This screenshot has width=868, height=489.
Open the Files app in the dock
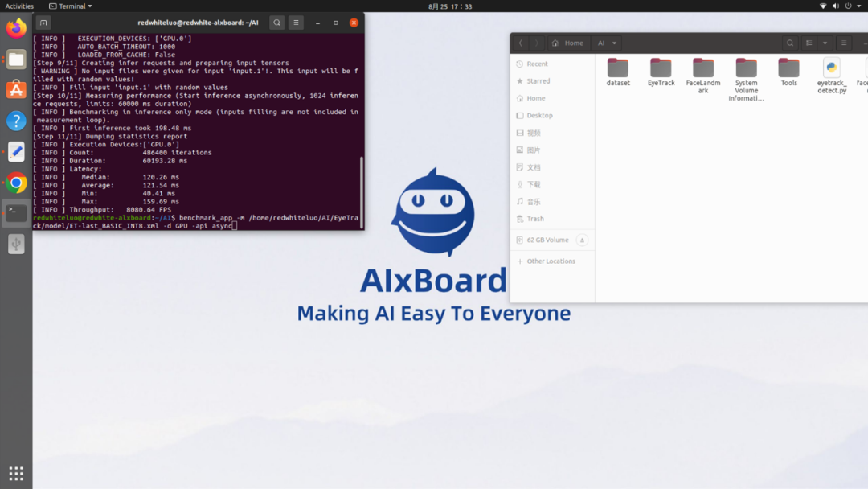pos(16,59)
